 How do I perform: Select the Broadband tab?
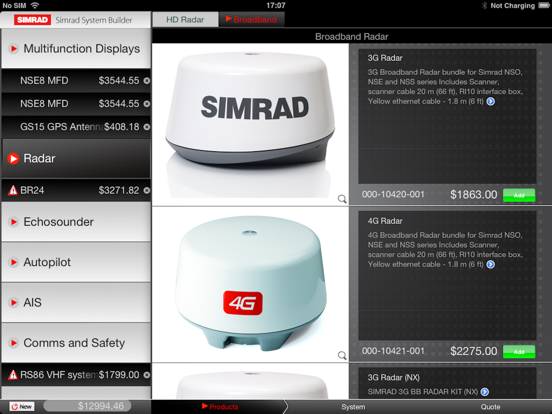(x=251, y=20)
